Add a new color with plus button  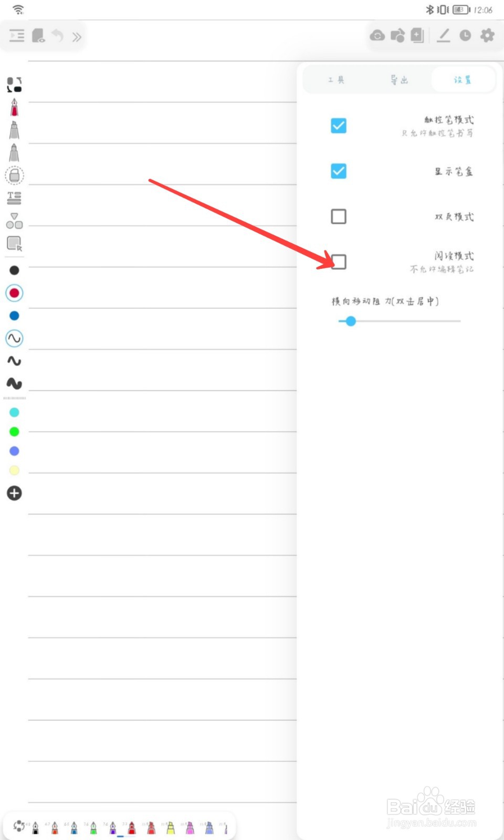14,493
